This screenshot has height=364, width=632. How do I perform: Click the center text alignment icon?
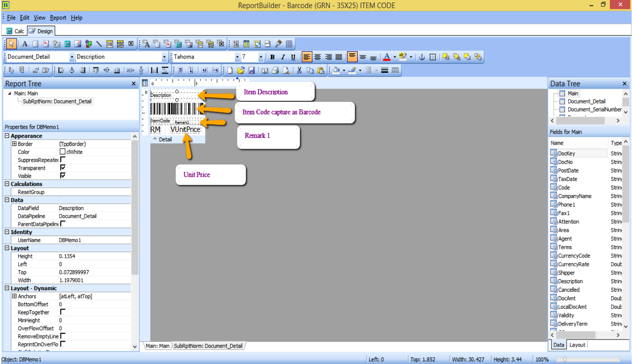tap(318, 57)
